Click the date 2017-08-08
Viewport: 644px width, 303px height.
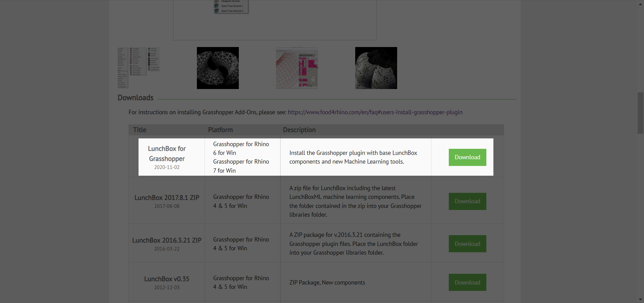167,206
